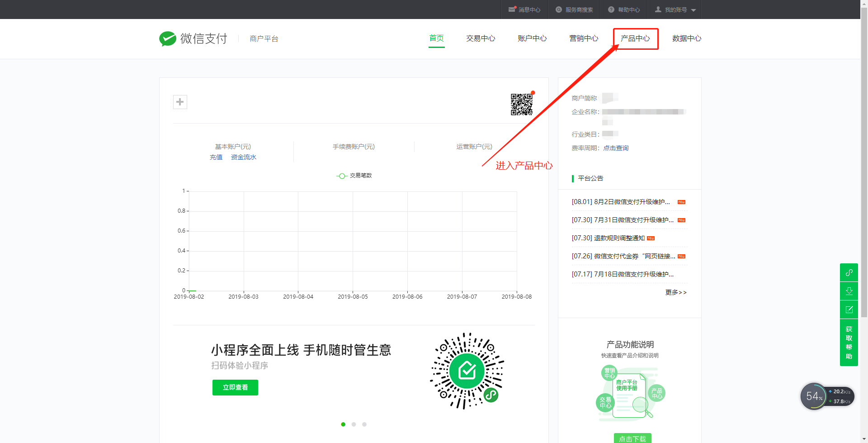Open the 数据中心 tab

687,38
